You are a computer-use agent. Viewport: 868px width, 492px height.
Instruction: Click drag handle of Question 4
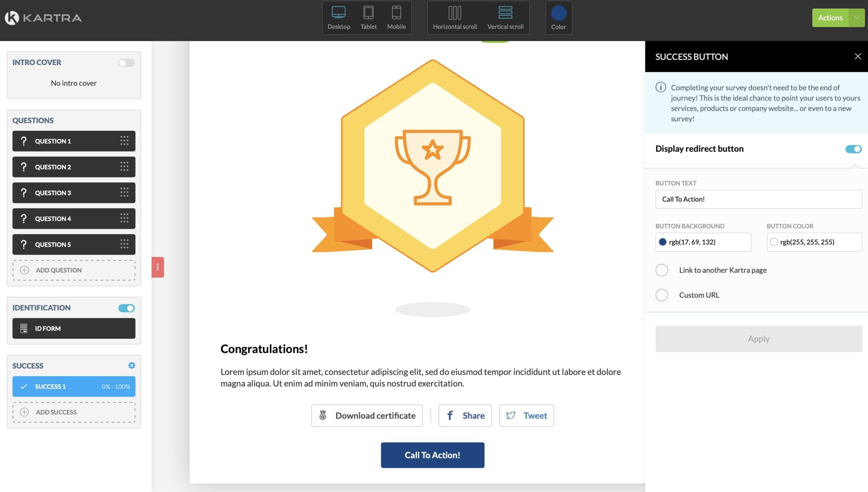(x=124, y=218)
